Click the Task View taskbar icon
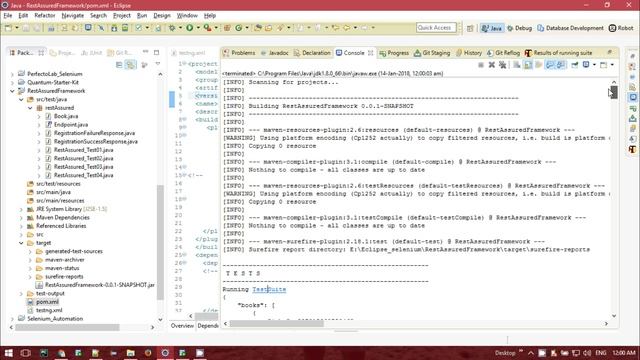This screenshot has height=360, width=640. (x=25, y=353)
